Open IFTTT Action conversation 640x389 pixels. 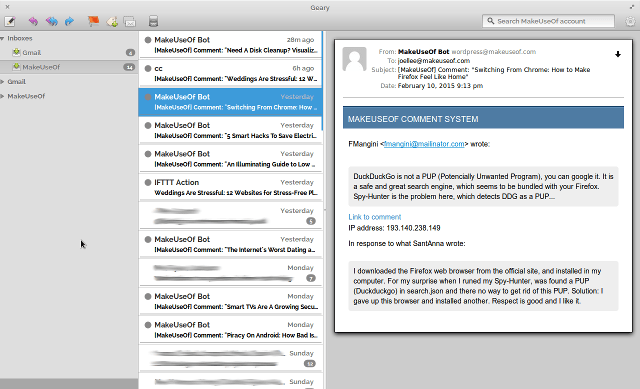pos(231,187)
